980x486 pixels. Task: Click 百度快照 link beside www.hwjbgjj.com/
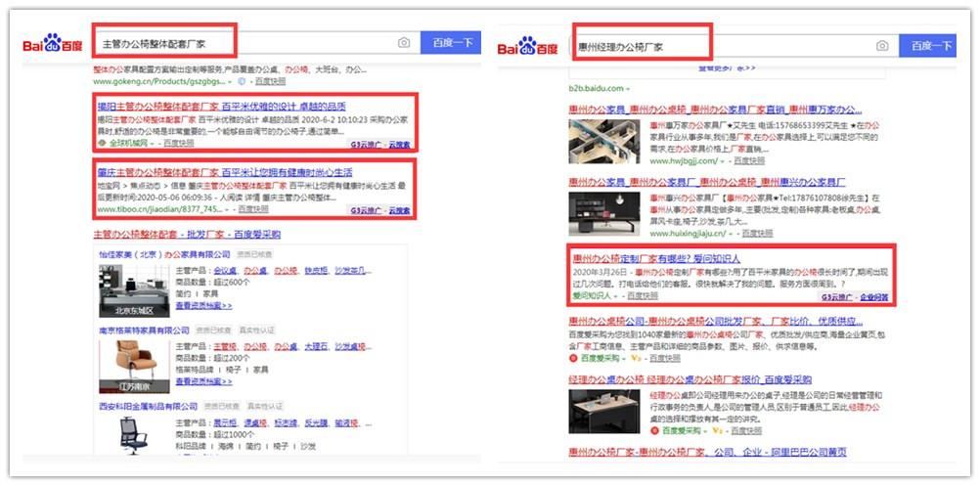[749, 161]
